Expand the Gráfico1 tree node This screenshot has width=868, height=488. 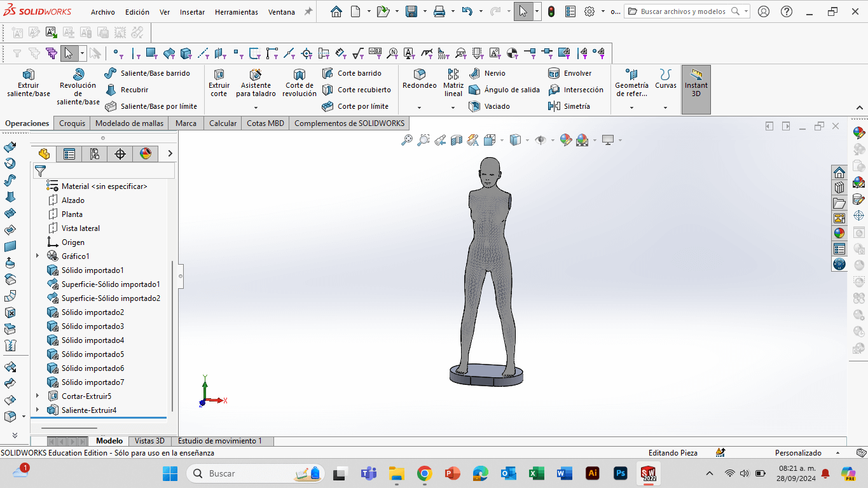click(x=38, y=256)
